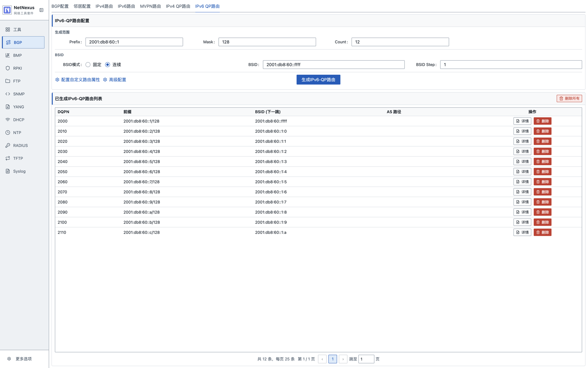Open the SNMP tool

click(x=23, y=94)
